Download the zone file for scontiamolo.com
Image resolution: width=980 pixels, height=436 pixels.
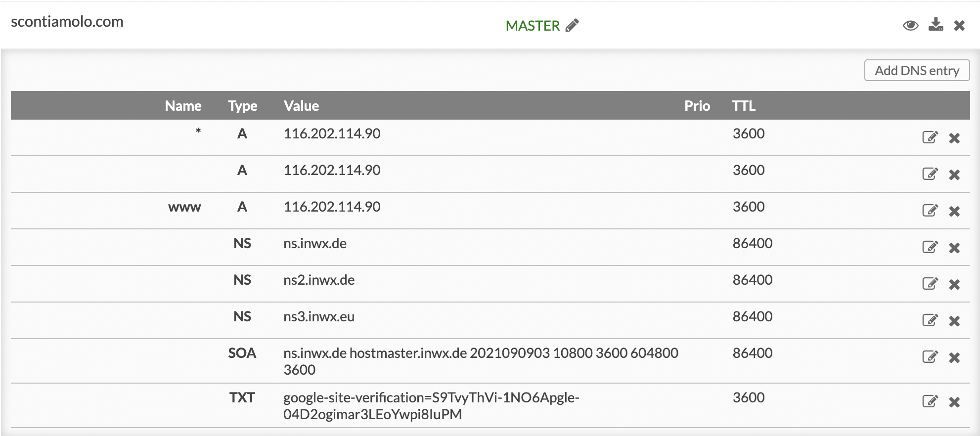935,25
